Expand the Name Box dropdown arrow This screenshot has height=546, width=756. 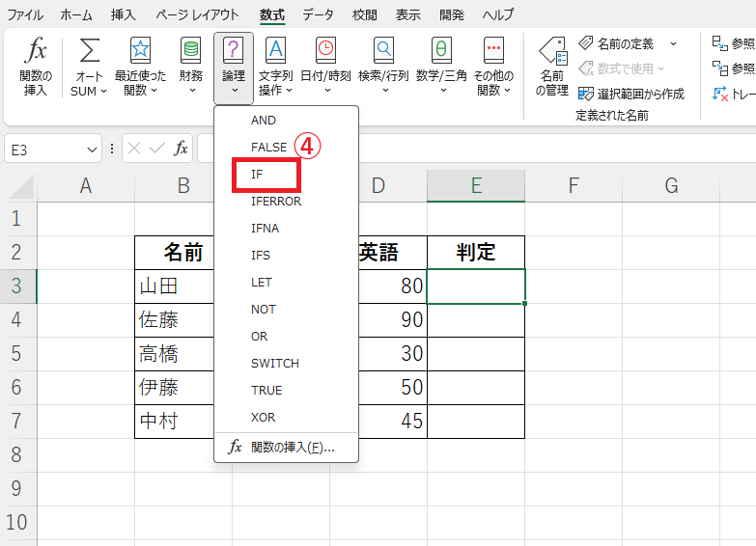click(92, 150)
